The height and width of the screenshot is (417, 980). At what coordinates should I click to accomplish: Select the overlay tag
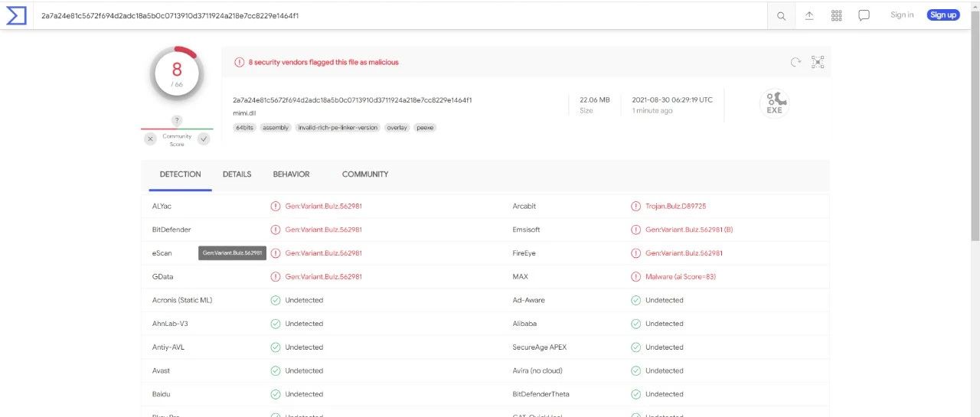pos(397,128)
